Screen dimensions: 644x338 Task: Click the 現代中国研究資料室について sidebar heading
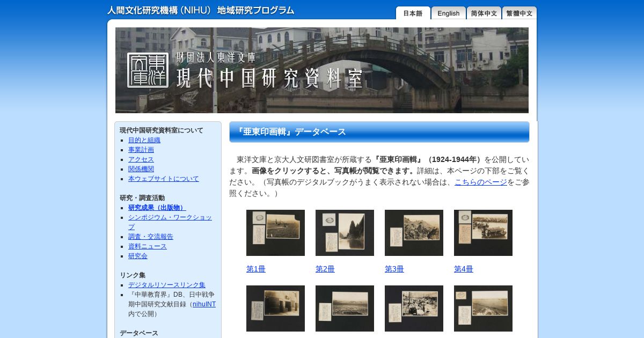[x=162, y=130]
